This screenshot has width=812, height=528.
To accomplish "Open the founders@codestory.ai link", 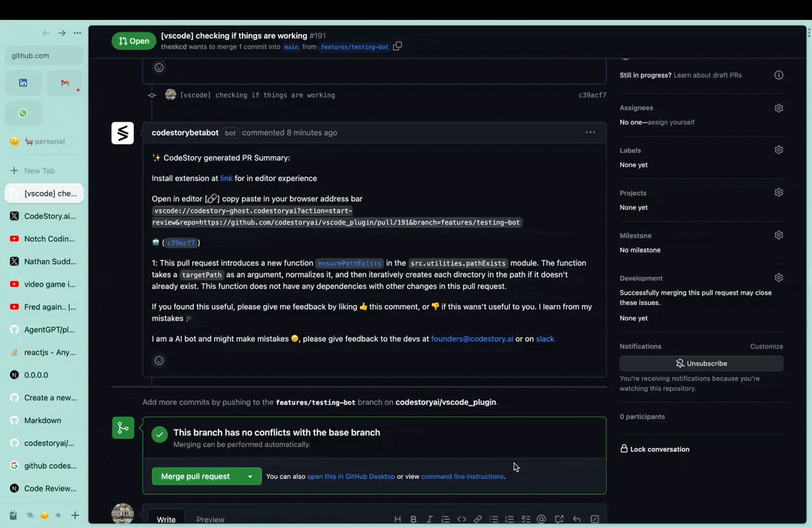I will point(472,339).
